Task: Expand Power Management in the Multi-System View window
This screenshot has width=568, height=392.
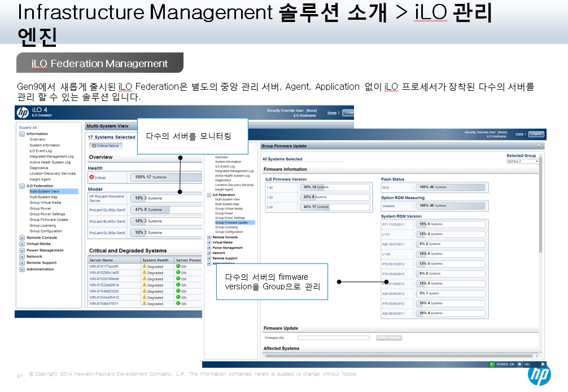Action: click(22, 250)
